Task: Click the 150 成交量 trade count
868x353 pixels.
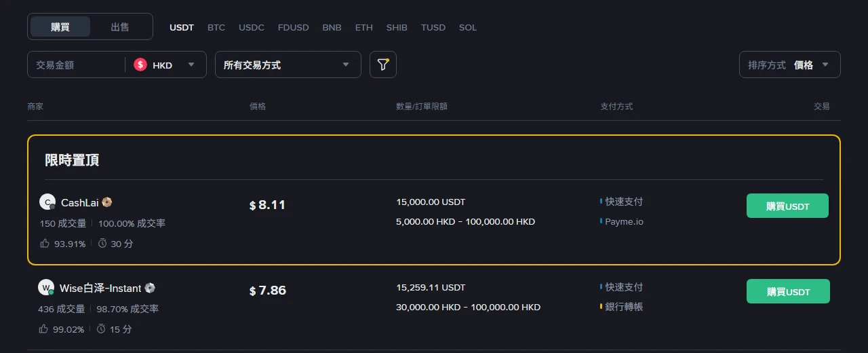Action: click(x=63, y=223)
